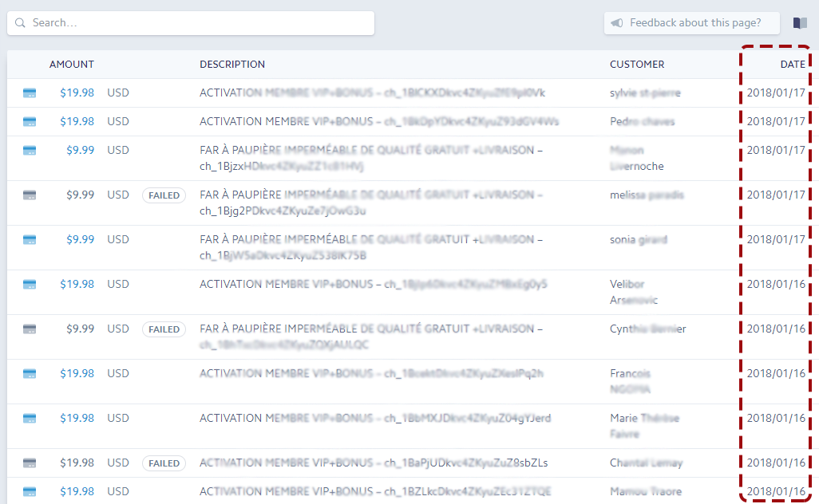
Task: Click the customer name ending in Livernoche
Action: [637, 158]
